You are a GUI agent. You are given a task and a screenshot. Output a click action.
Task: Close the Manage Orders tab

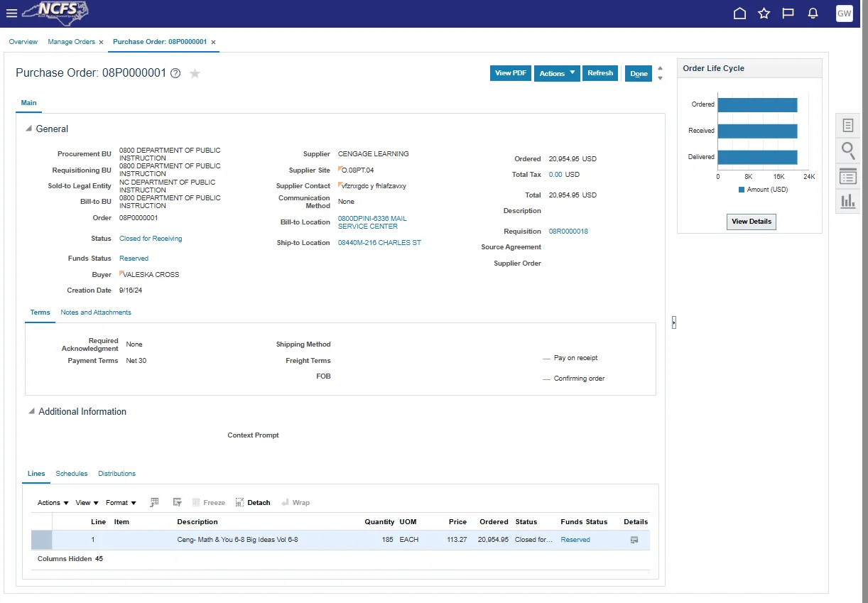(101, 43)
